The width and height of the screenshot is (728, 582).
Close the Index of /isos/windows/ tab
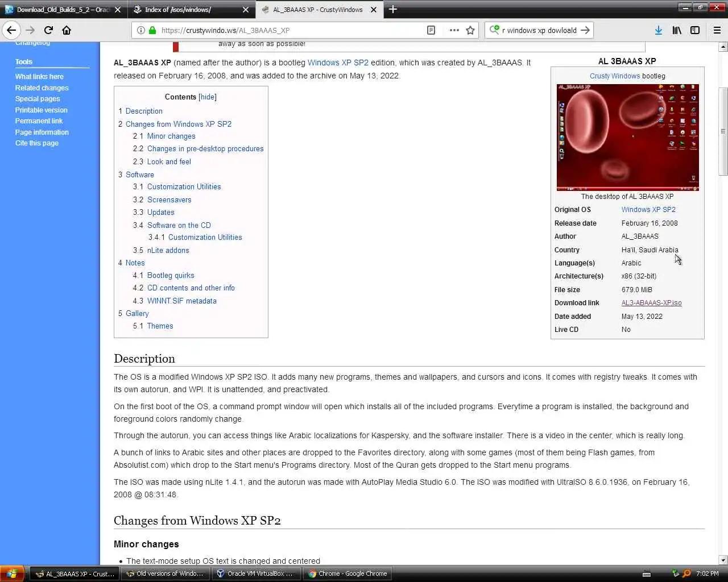click(246, 10)
